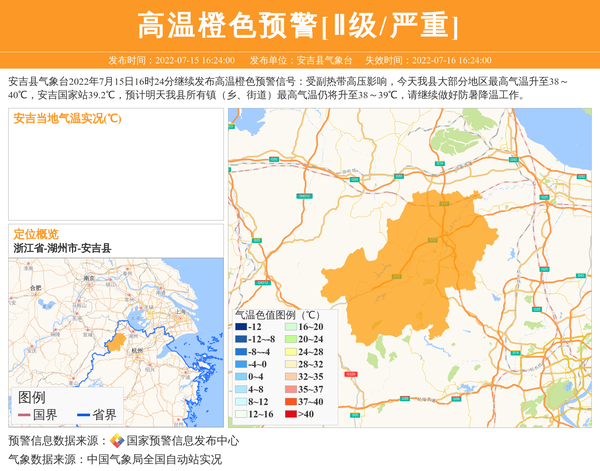Viewport: 600px width, 471px height.
Task: Select the -12 dark blue legend swatch
Action: pyautogui.click(x=240, y=327)
